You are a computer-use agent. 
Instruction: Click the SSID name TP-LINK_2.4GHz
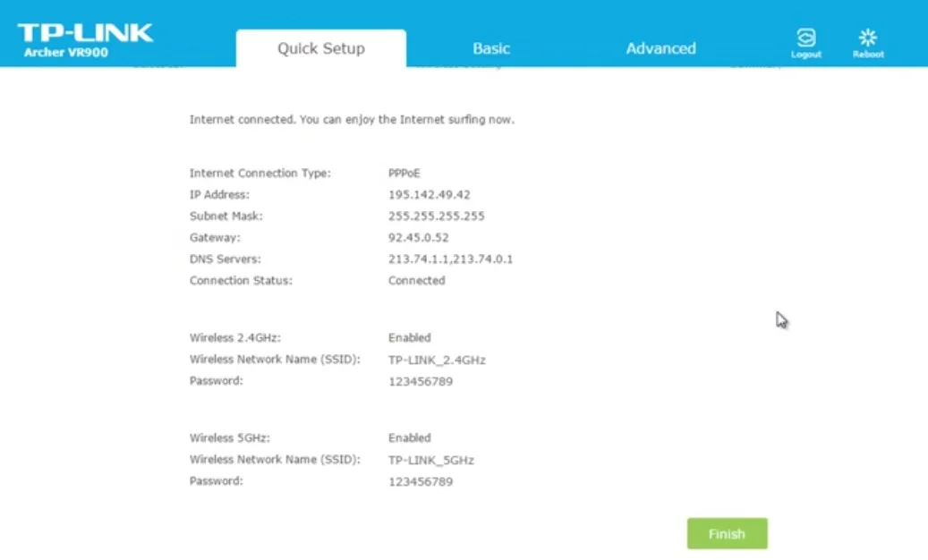point(437,360)
